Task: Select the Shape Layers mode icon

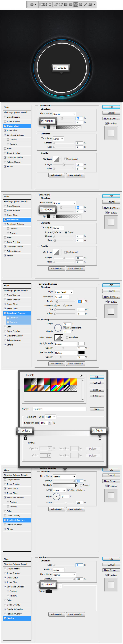Action: 41,5
